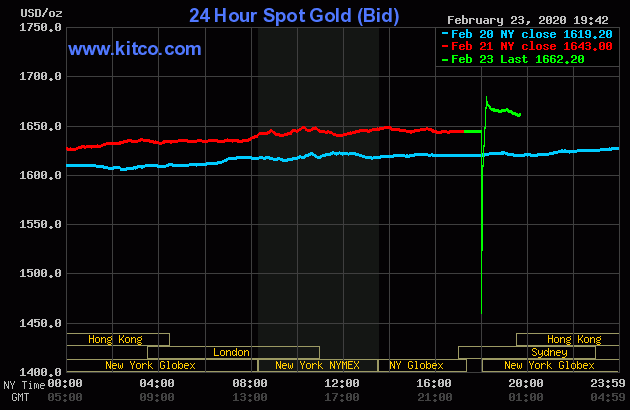Click the peak of the green price spike
This screenshot has width=630, height=410.
486,98
